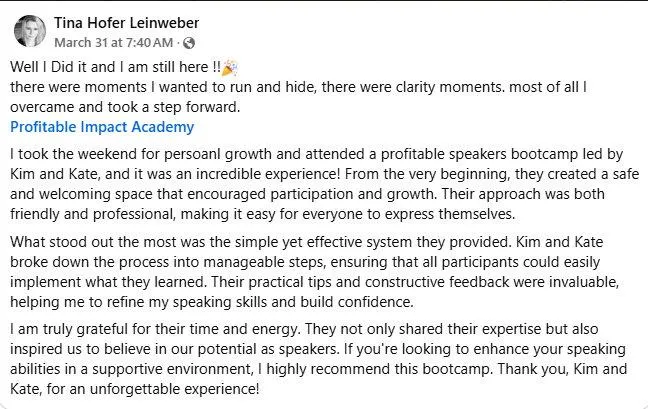Image resolution: width=648 pixels, height=409 pixels.
Task: Open the Profitable Impact Academy link
Action: coord(102,127)
